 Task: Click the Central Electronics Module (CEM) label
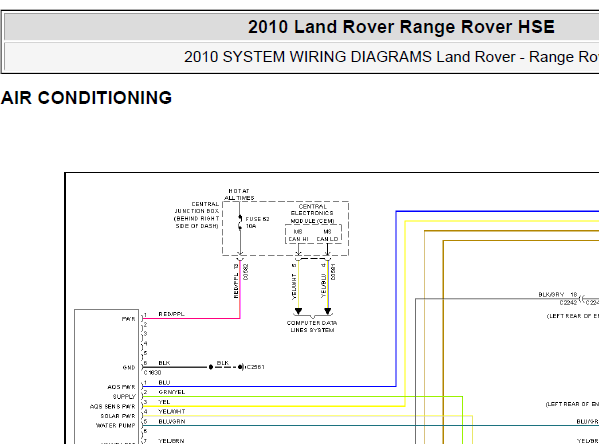coord(312,214)
